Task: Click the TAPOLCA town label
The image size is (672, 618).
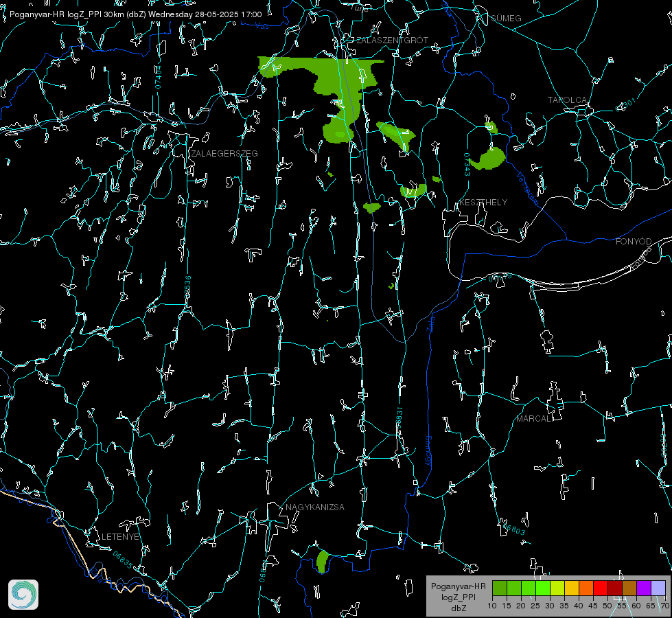Action: coord(568,100)
